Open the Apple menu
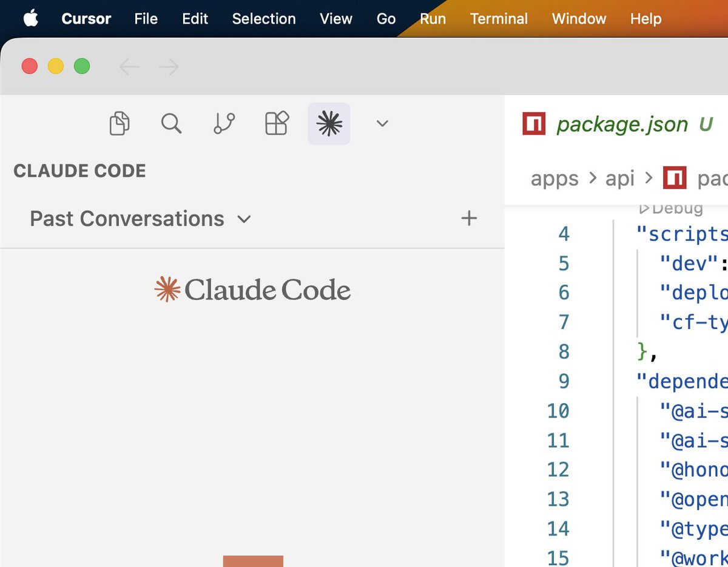This screenshot has width=728, height=567. pos(30,19)
